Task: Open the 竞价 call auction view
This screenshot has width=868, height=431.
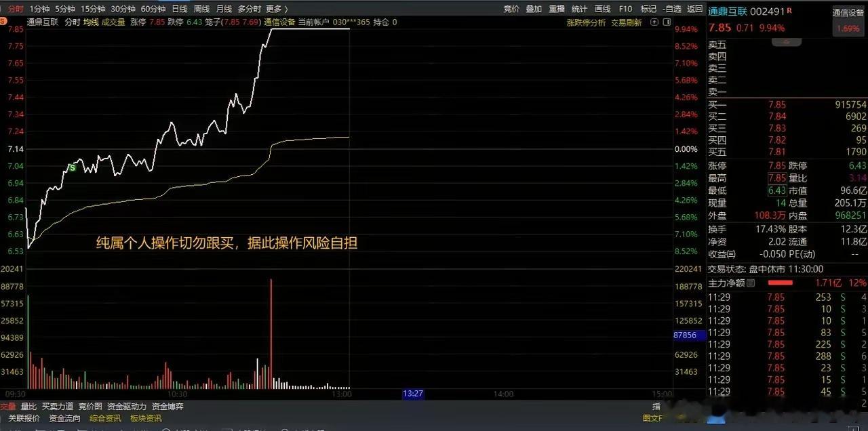Action: click(510, 9)
